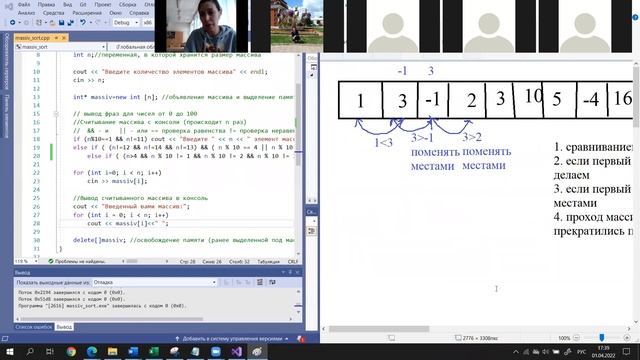Open taskbar search magnifier
This screenshot has height=360, width=640.
pos(30,351)
